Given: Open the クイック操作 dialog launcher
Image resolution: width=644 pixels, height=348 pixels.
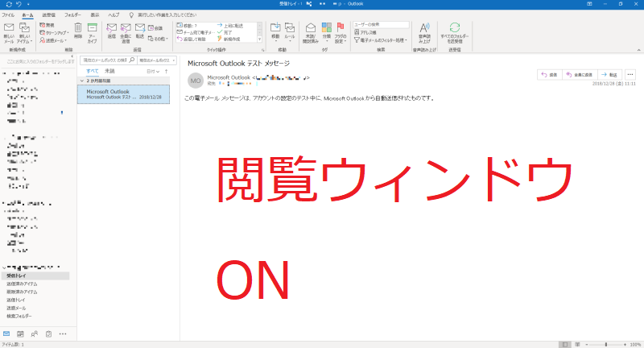Looking at the screenshot, I should [263, 50].
